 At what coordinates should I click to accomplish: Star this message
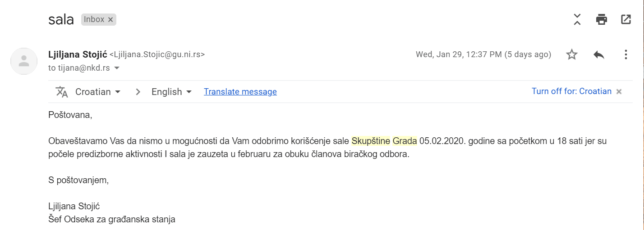click(572, 55)
